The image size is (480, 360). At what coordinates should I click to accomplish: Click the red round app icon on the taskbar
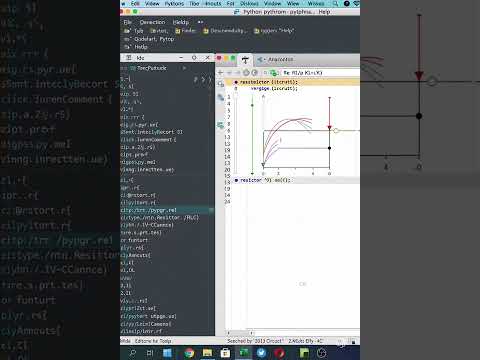pos(279,353)
